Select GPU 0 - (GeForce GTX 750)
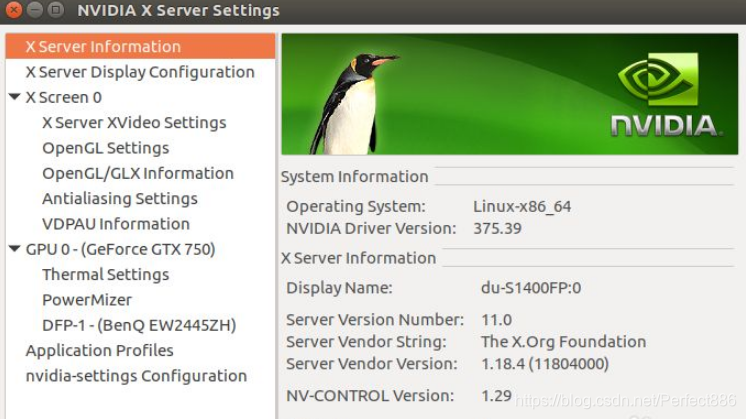The width and height of the screenshot is (746, 419). click(x=120, y=249)
